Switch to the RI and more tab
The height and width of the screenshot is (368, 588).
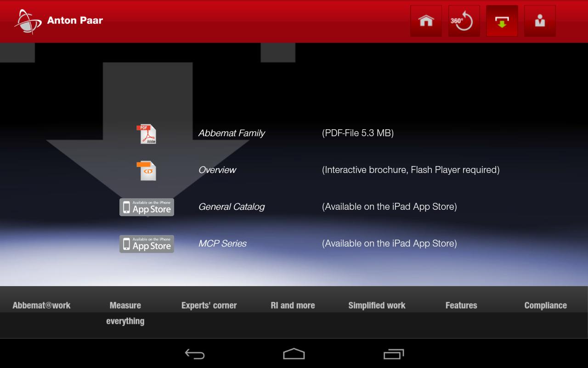(293, 305)
